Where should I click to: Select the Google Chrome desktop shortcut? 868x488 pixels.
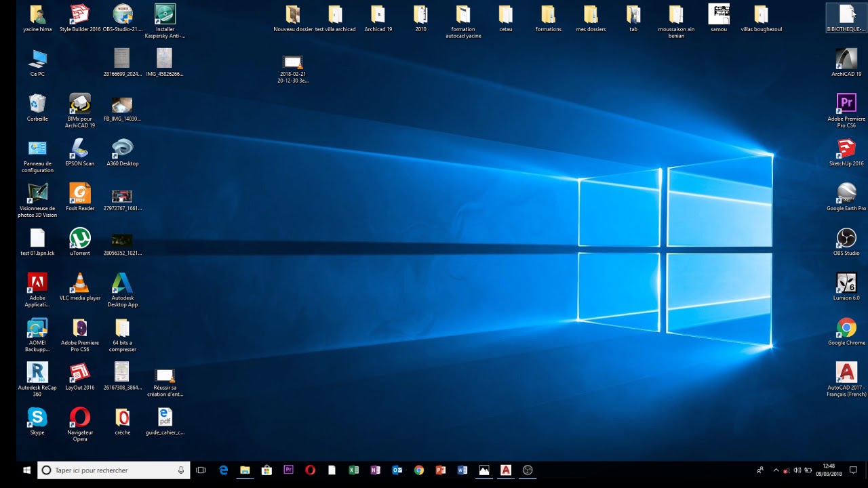point(846,331)
